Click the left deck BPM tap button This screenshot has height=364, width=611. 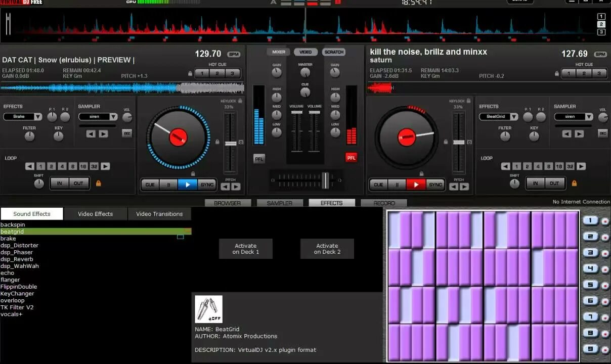tap(234, 54)
